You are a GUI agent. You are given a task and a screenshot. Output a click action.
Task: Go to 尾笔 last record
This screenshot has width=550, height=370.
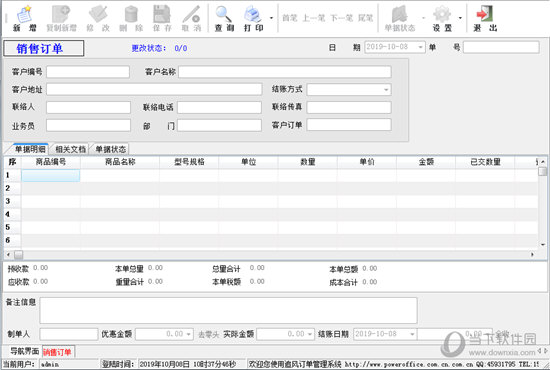365,18
